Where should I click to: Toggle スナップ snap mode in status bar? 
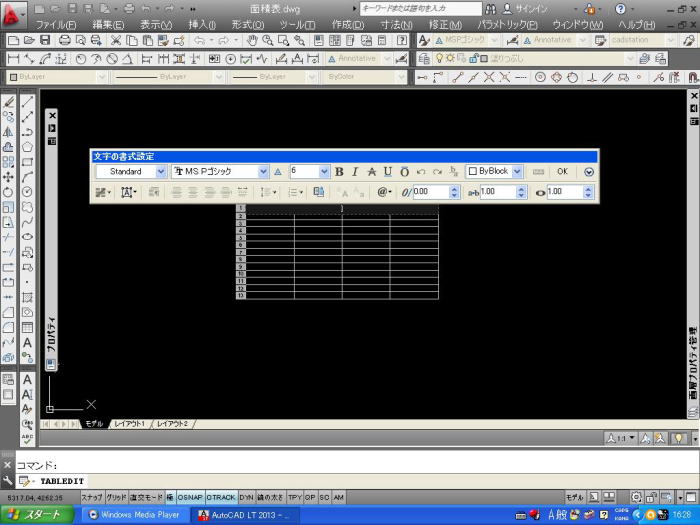92,497
